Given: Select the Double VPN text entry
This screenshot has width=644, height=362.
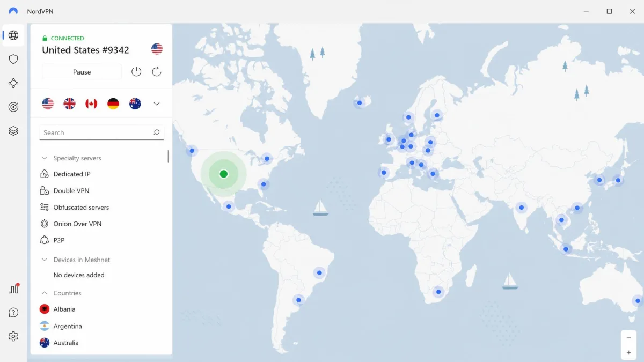Looking at the screenshot, I should [71, 190].
